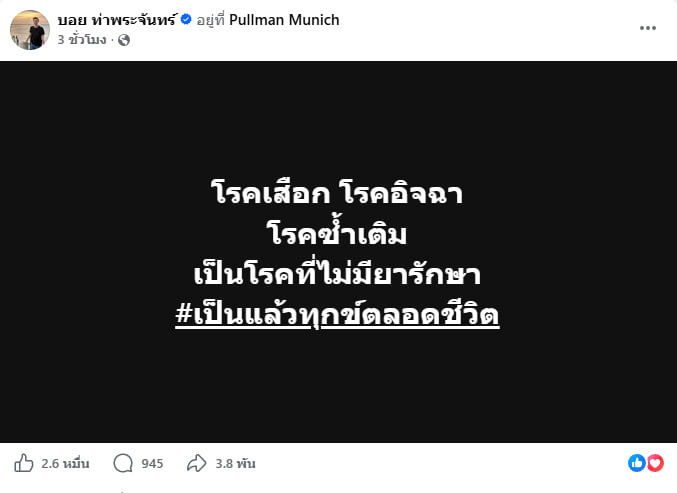Open the three-dot post options menu
The image size is (677, 493).
tap(648, 28)
